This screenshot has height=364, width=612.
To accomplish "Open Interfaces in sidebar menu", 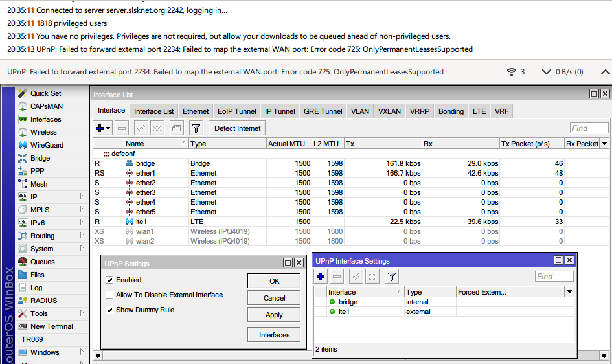I will (x=45, y=119).
